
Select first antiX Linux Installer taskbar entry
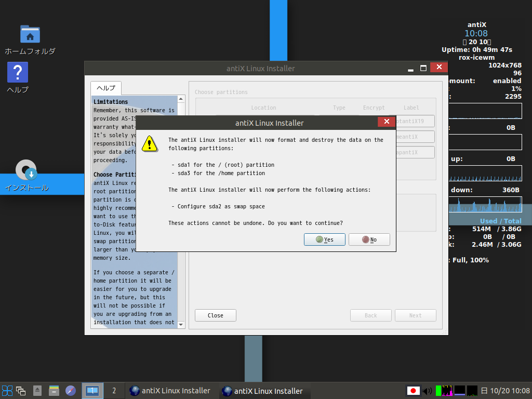coord(170,391)
